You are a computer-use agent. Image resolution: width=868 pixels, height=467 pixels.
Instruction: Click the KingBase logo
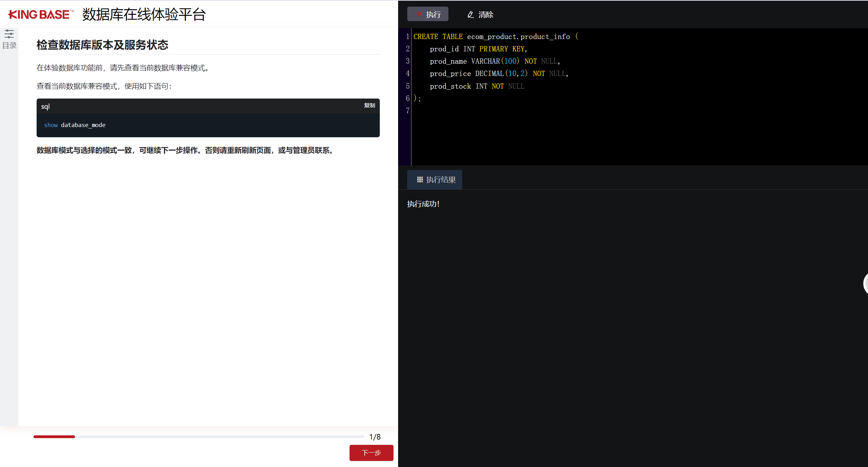click(41, 14)
